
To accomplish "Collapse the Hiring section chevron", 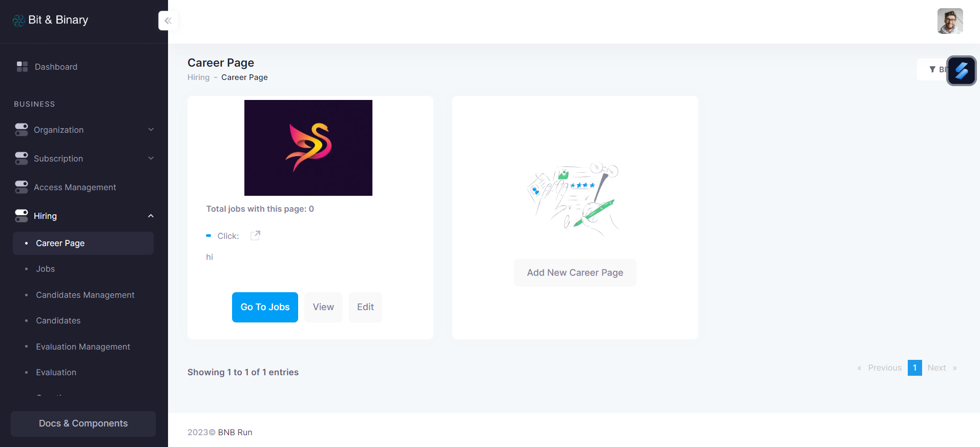I will pyautogui.click(x=151, y=216).
